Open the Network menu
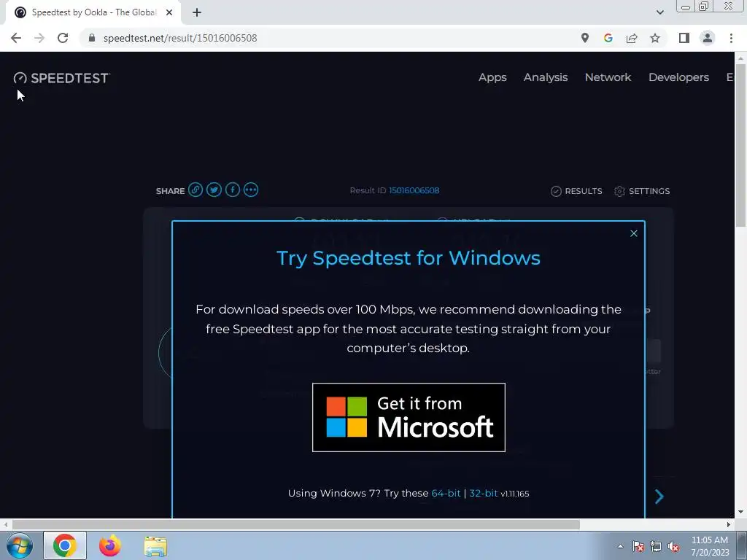 [608, 77]
